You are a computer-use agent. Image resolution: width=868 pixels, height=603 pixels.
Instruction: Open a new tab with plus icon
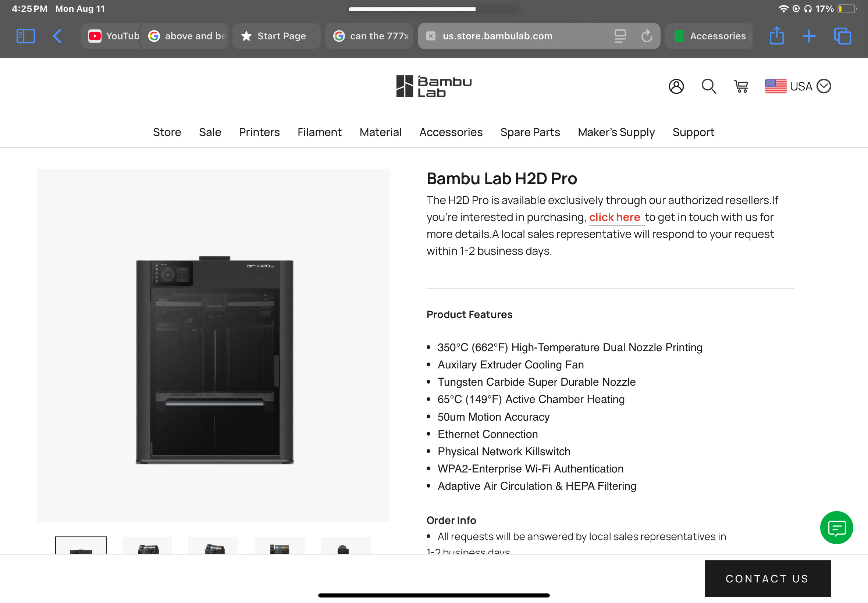click(809, 36)
